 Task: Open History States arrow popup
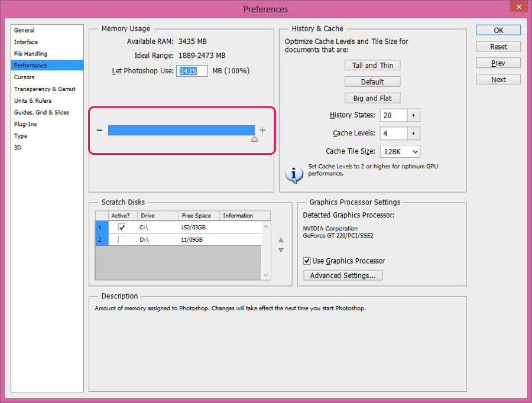pos(413,115)
